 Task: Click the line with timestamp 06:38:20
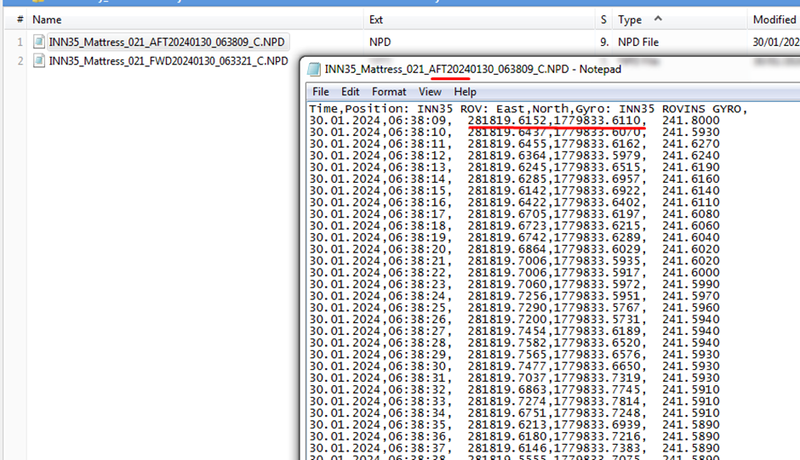(514, 249)
